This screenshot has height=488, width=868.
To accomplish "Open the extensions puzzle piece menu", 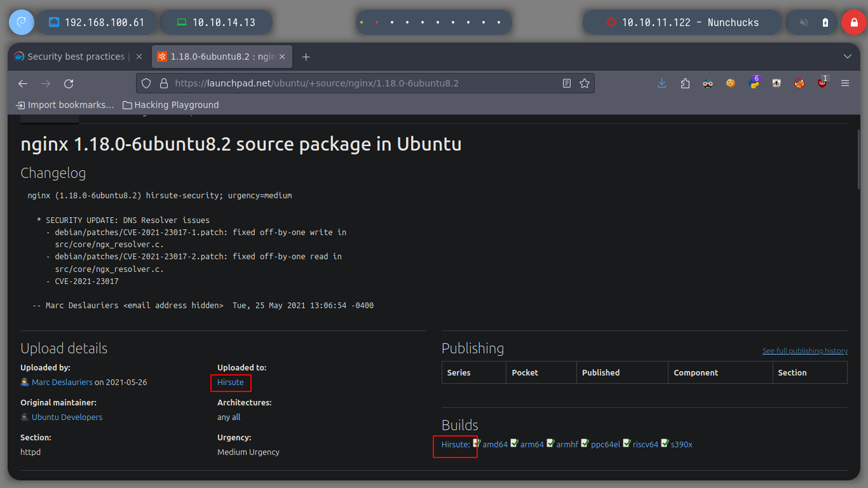I will pos(685,83).
